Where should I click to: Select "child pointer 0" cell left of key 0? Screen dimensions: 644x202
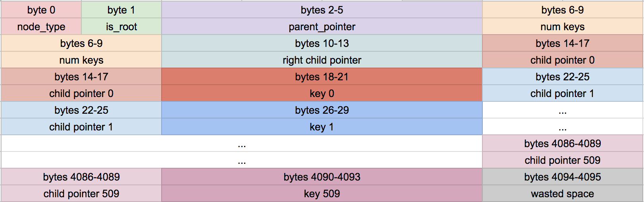click(x=81, y=93)
